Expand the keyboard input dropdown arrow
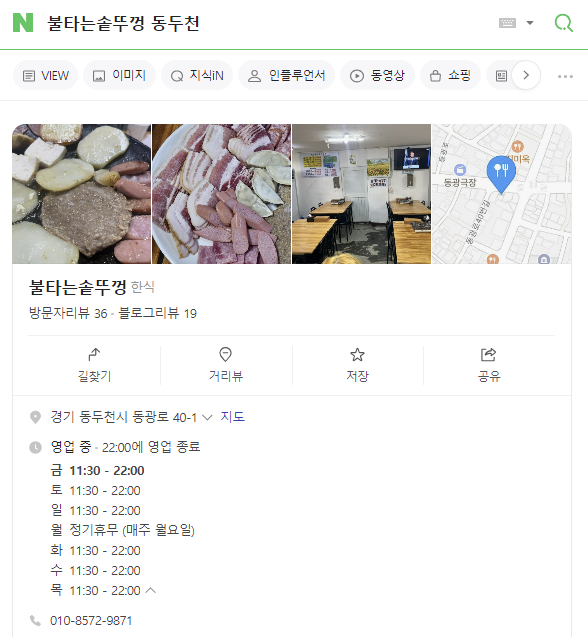588x637 pixels. coord(529,23)
